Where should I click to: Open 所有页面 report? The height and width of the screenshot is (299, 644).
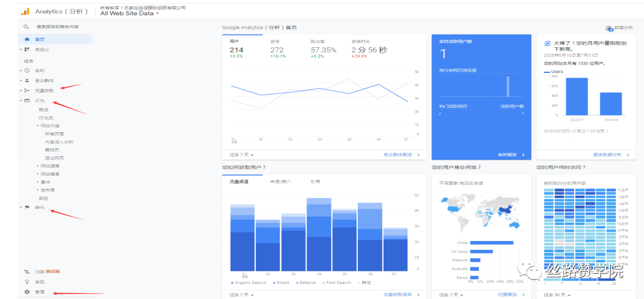[x=54, y=134]
